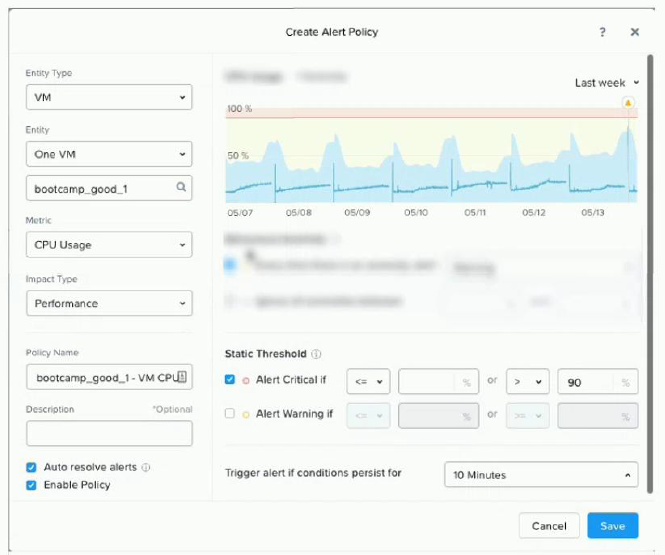Open the Entity Type VM dropdown
The width and height of the screenshot is (665, 555).
point(108,98)
